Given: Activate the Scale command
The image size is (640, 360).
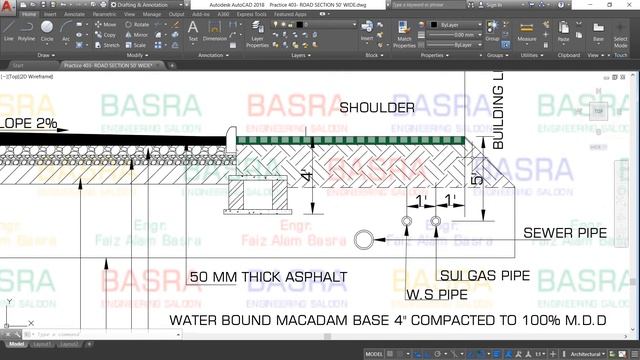Looking at the screenshot, I should point(136,45).
